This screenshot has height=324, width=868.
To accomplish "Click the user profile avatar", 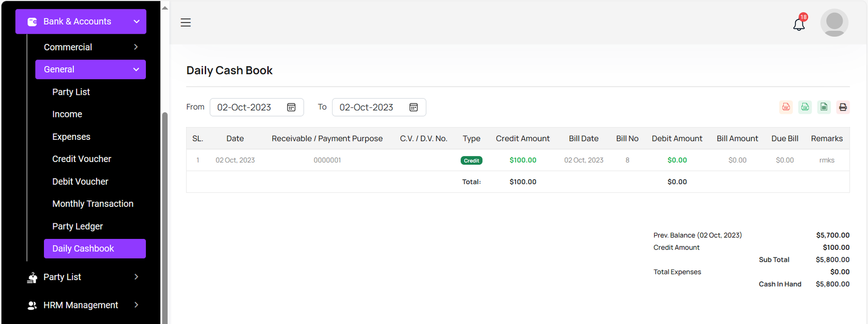I will pyautogui.click(x=834, y=23).
